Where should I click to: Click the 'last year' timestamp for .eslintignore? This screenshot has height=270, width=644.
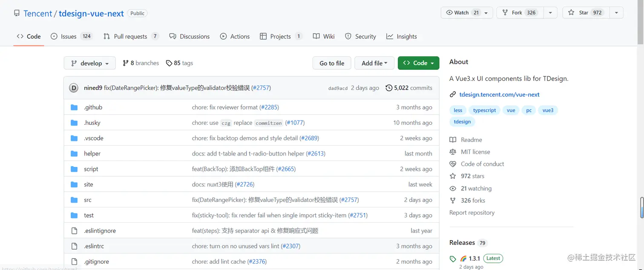coord(421,231)
